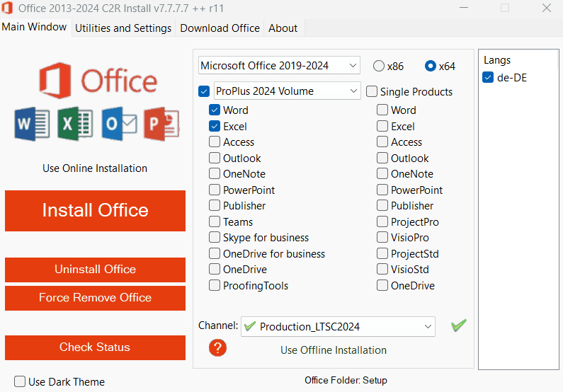Click the Use Offline Installation link

334,350
